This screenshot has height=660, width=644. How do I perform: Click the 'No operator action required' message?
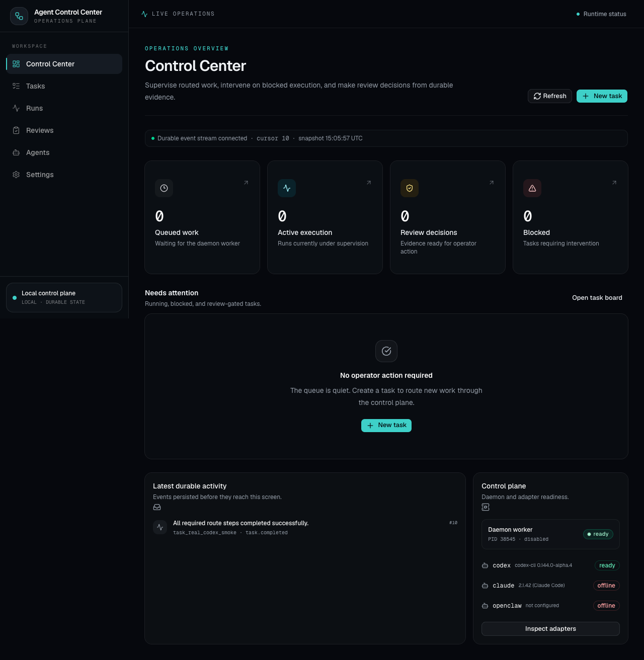pyautogui.click(x=386, y=375)
